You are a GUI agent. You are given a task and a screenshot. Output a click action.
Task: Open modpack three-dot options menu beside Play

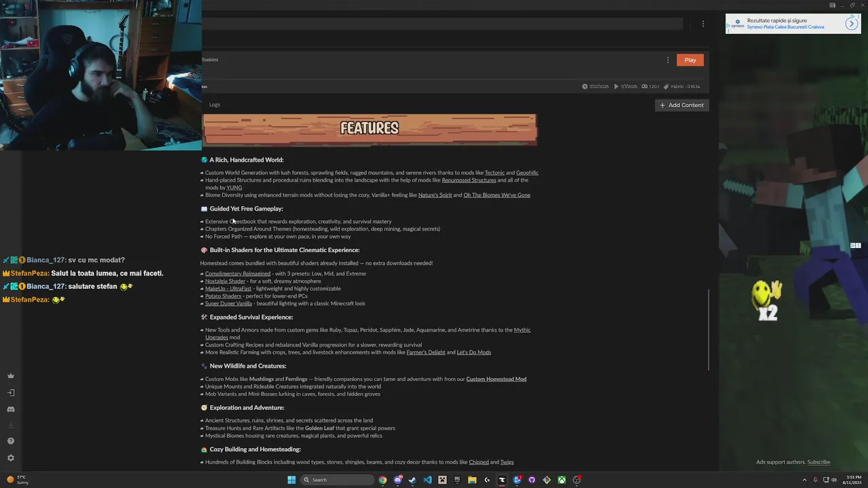[668, 60]
